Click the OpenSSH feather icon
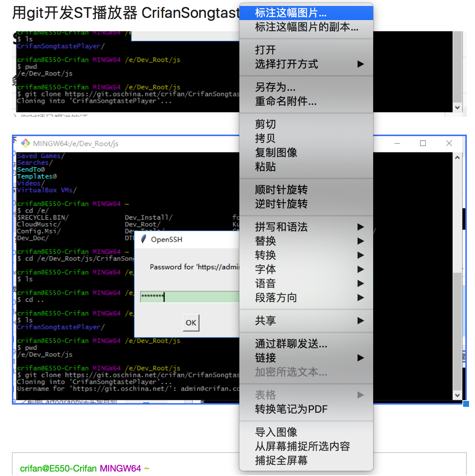Viewport: 475px width, 476px height. pyautogui.click(x=143, y=239)
